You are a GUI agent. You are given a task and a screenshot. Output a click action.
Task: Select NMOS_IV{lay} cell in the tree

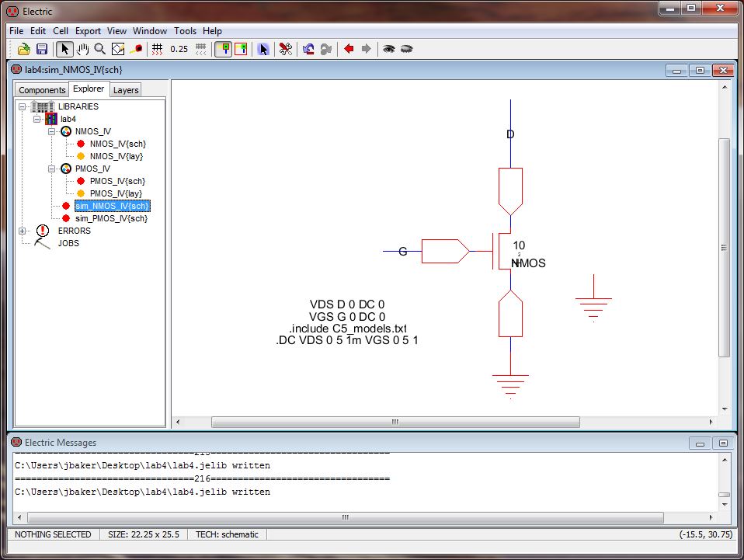[x=116, y=156]
